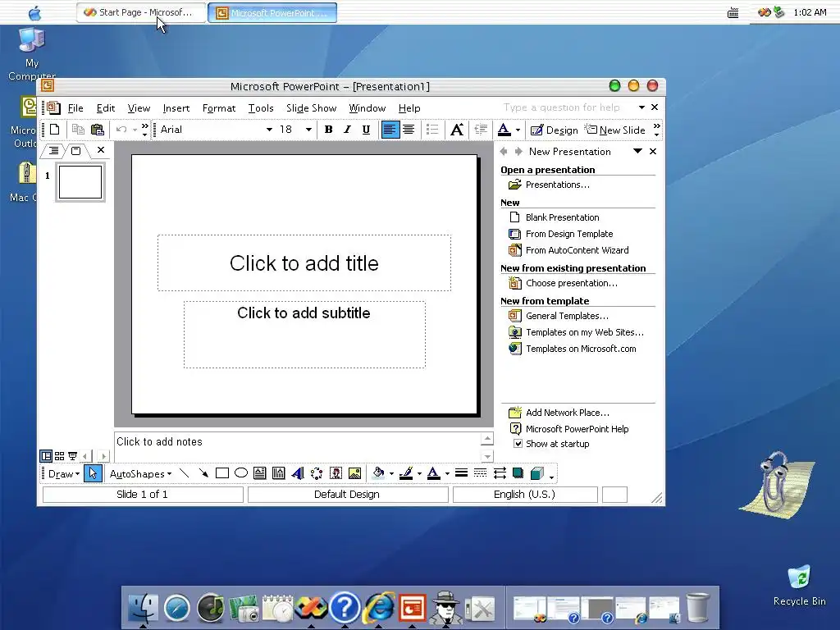Open the Draw menu dropdown
840x630 pixels.
click(x=63, y=474)
